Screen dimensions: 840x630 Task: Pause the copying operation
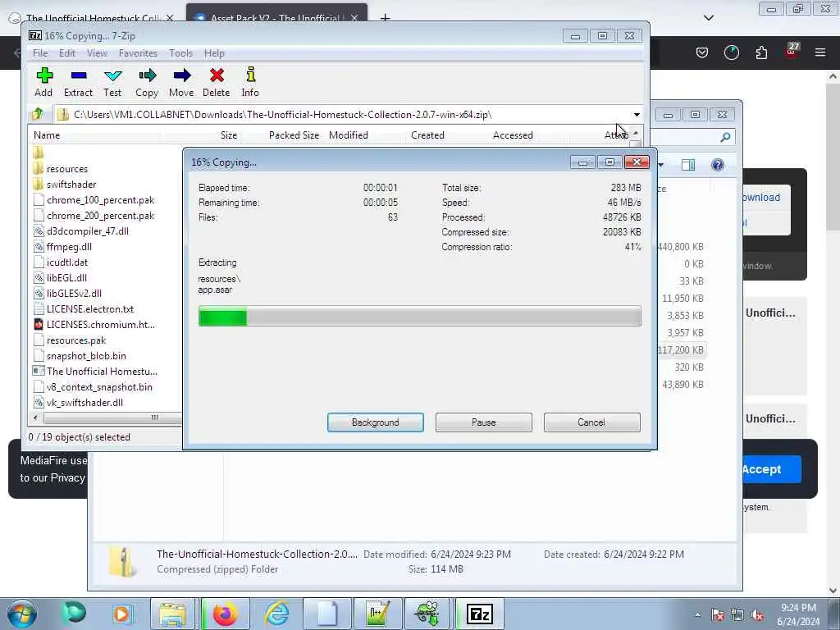point(484,422)
